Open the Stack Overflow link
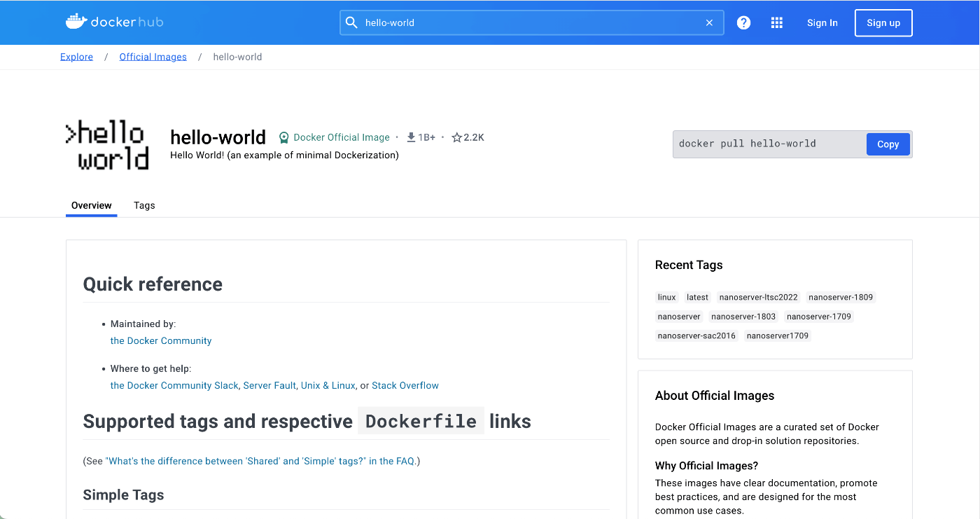 (x=405, y=385)
